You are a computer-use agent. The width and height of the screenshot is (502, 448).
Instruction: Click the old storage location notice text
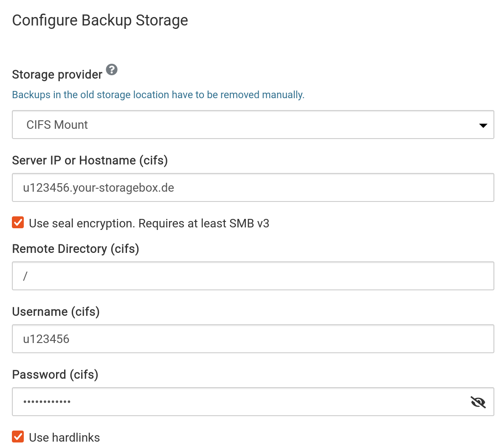pos(158,95)
